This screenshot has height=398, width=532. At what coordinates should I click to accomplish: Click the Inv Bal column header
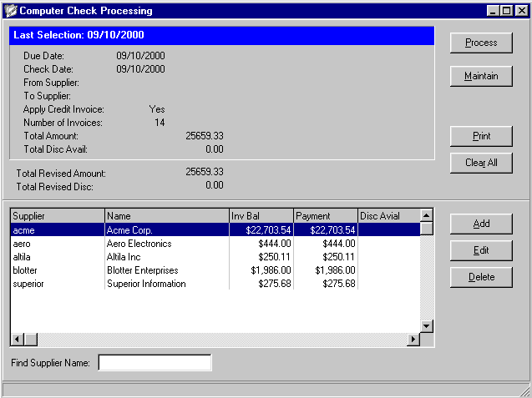tap(260, 216)
